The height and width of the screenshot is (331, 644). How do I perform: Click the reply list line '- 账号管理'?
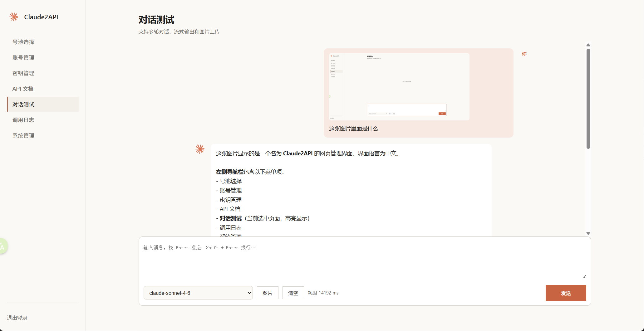(x=229, y=190)
